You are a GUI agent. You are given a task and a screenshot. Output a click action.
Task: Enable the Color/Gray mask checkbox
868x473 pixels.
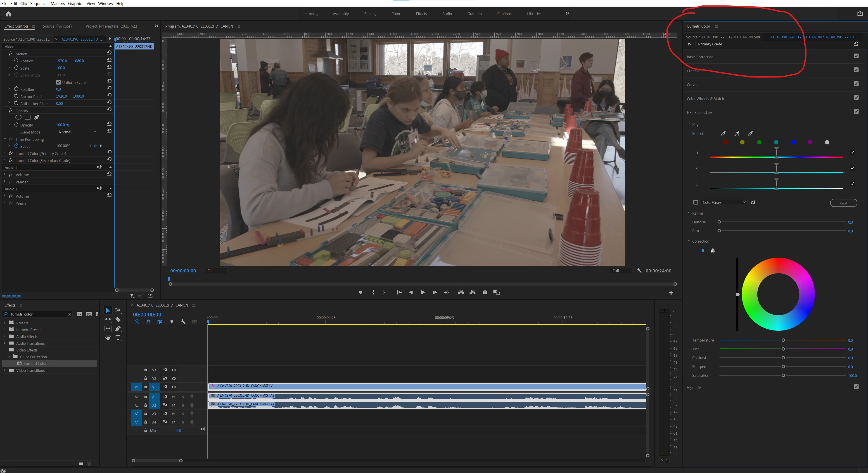coord(695,202)
